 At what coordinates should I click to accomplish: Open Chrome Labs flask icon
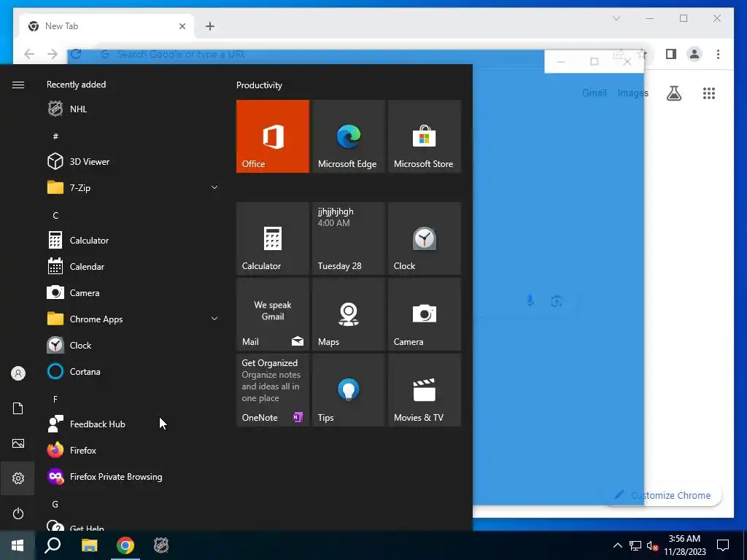point(674,93)
